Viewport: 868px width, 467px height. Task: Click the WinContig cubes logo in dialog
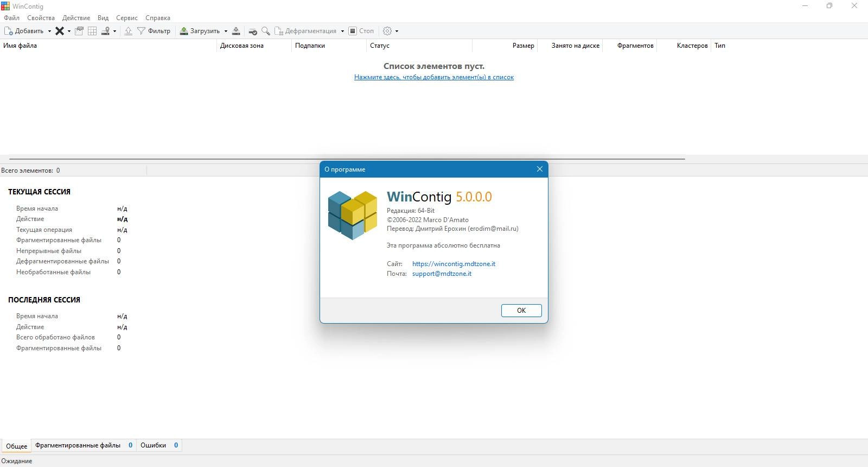(x=353, y=215)
